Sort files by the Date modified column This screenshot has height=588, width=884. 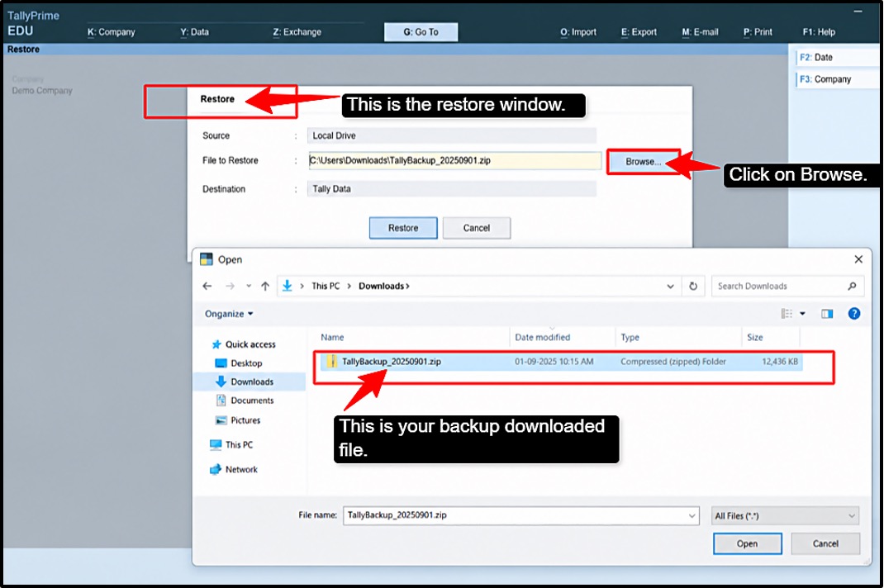coord(542,338)
